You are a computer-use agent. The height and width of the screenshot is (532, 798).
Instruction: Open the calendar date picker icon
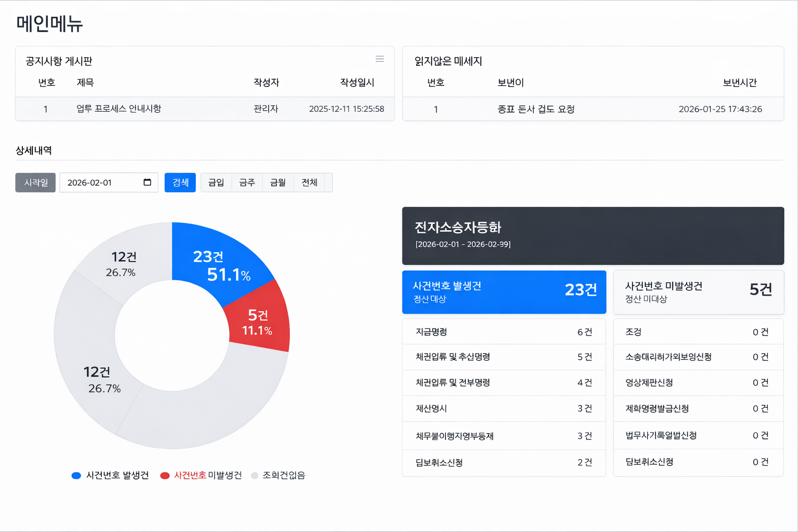[147, 182]
